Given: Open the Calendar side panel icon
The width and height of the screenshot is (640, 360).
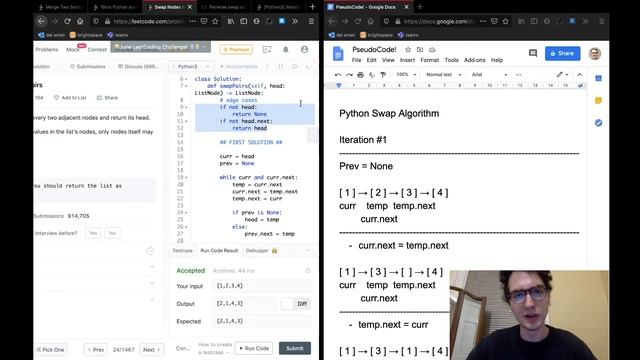Looking at the screenshot, I should coord(598,78).
